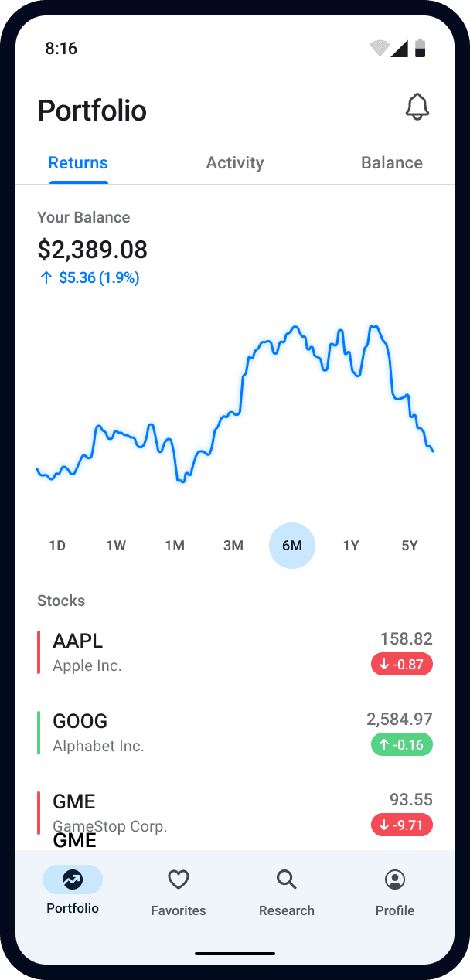
Task: Tap AAPL red down change badge
Action: (x=402, y=664)
